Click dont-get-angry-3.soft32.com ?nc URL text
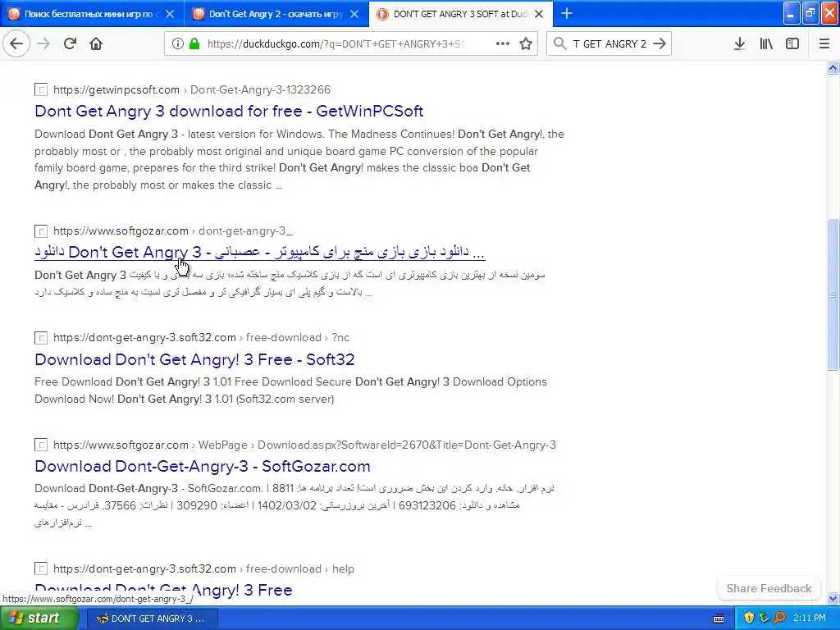The height and width of the screenshot is (630, 840). [202, 337]
